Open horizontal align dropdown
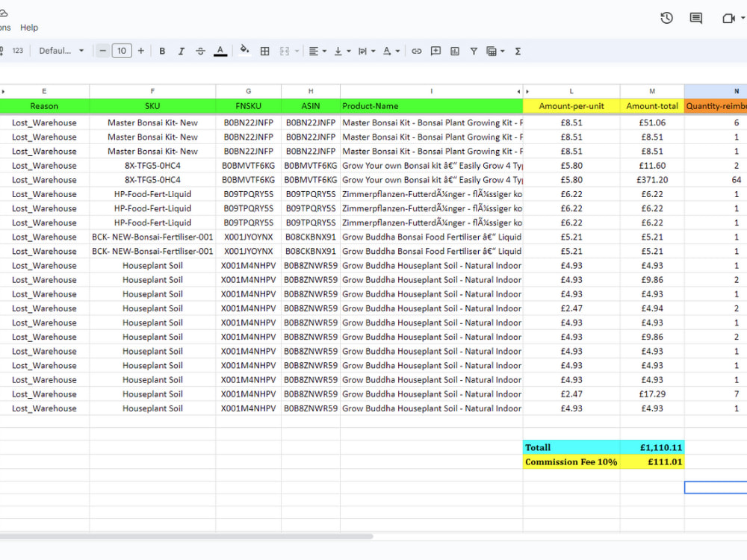The image size is (747, 560). pos(317,51)
